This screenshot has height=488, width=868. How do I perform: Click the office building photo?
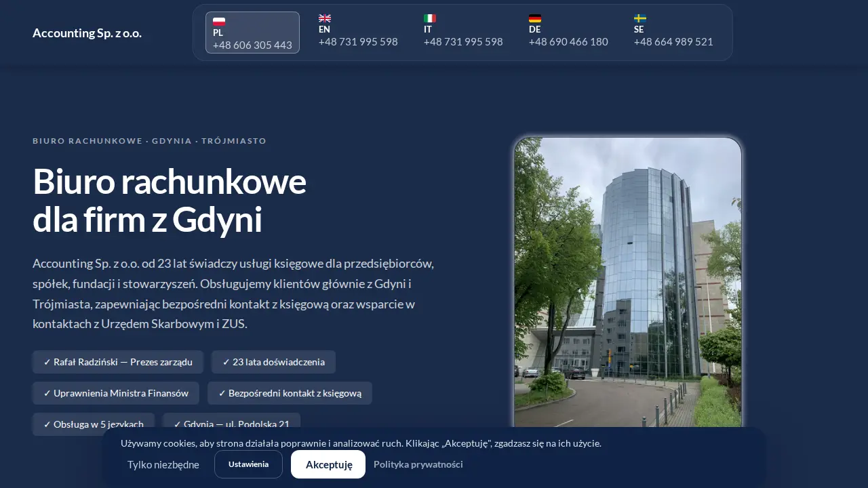(x=628, y=283)
